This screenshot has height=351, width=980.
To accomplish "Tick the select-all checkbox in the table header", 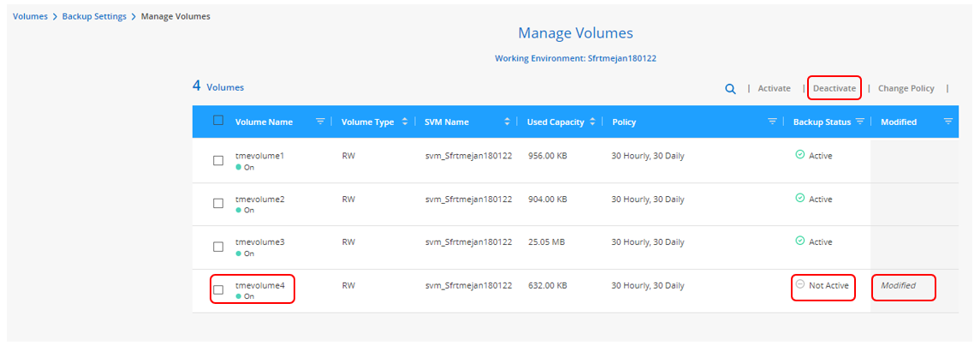I will [218, 121].
